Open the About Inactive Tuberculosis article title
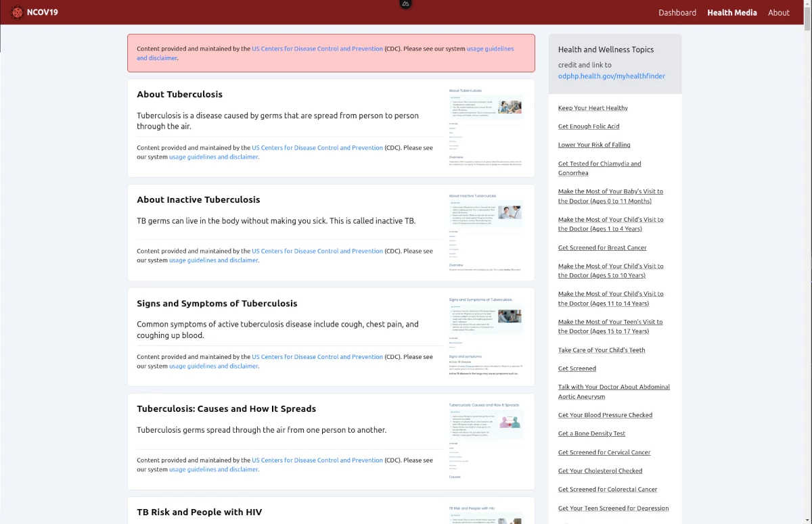812x524 pixels. (x=198, y=199)
